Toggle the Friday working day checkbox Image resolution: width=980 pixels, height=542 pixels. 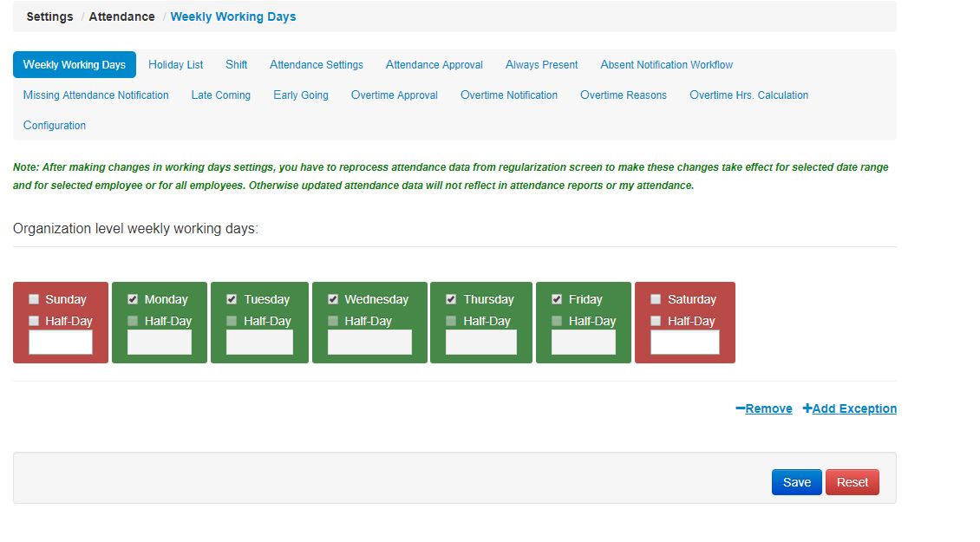(557, 299)
